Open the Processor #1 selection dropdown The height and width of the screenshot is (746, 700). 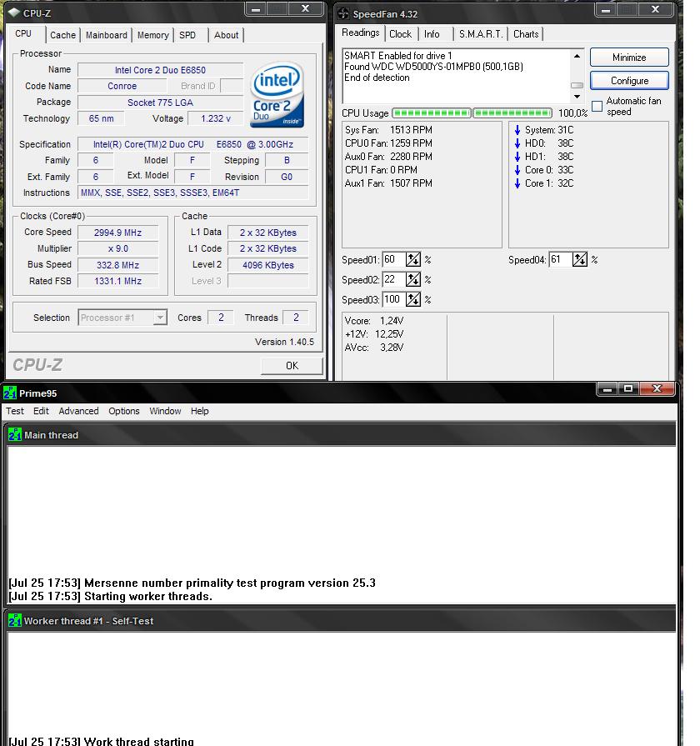point(160,318)
